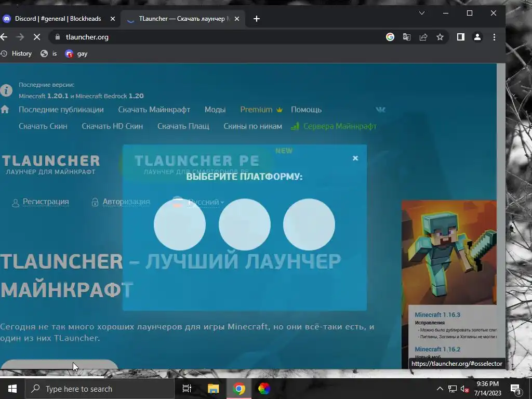Stop loading the page
The image size is (532, 399).
coord(37,37)
